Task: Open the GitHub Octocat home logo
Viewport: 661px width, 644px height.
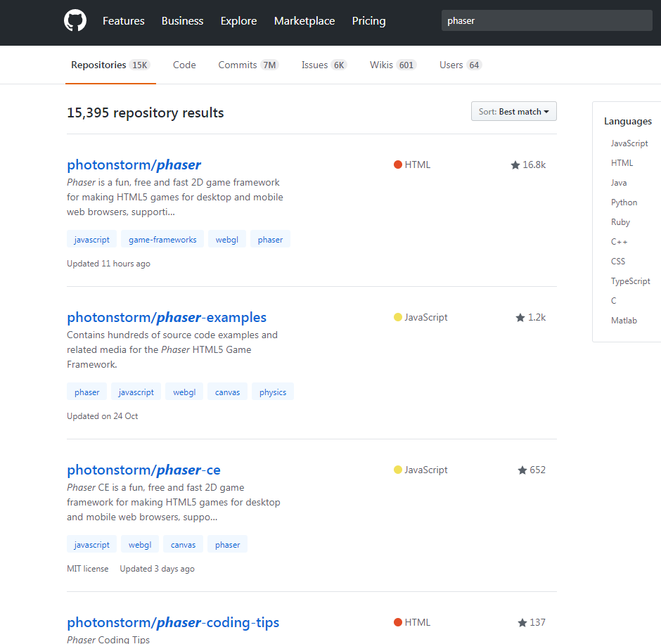Action: point(75,20)
